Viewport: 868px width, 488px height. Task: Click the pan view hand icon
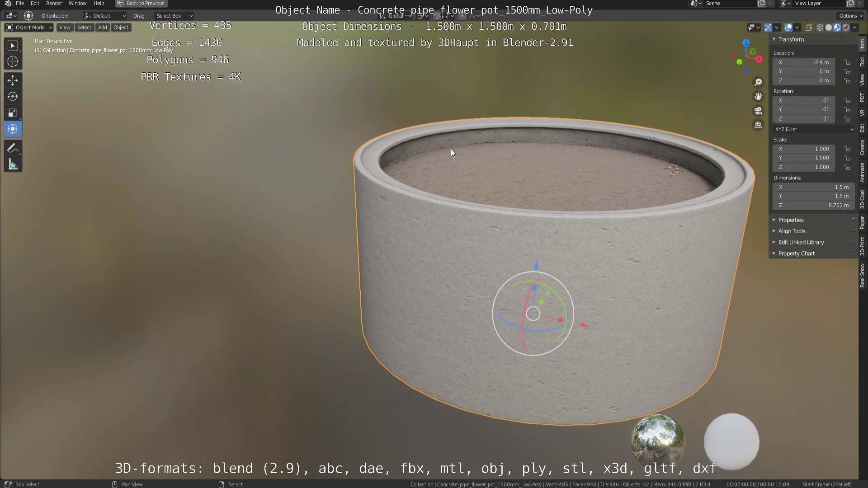pos(758,96)
